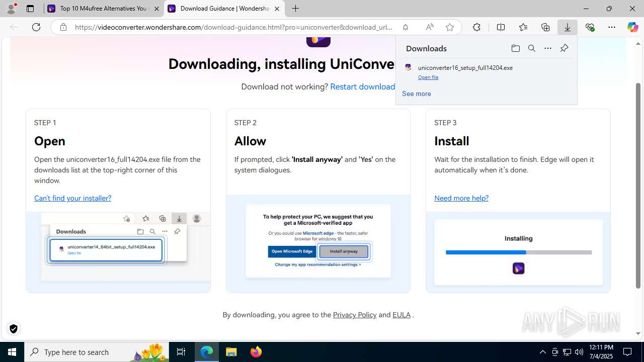Click the taskbar search box
The width and height of the screenshot is (644, 362).
(x=97, y=352)
